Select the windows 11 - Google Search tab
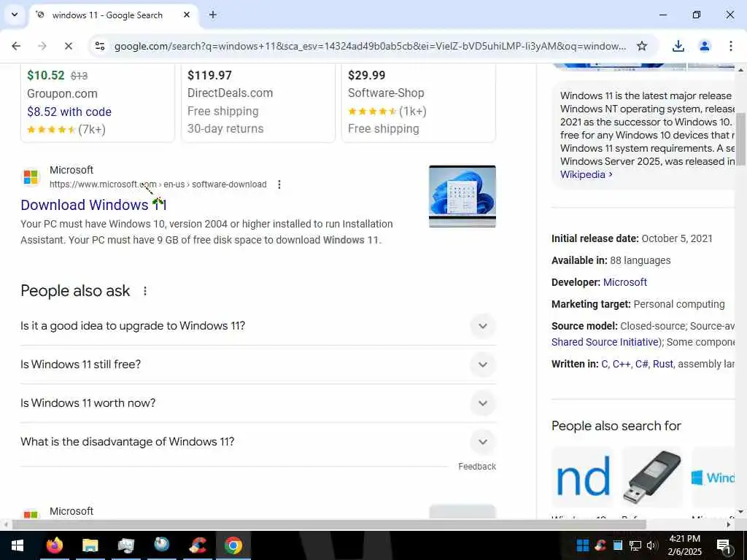 pyautogui.click(x=113, y=15)
